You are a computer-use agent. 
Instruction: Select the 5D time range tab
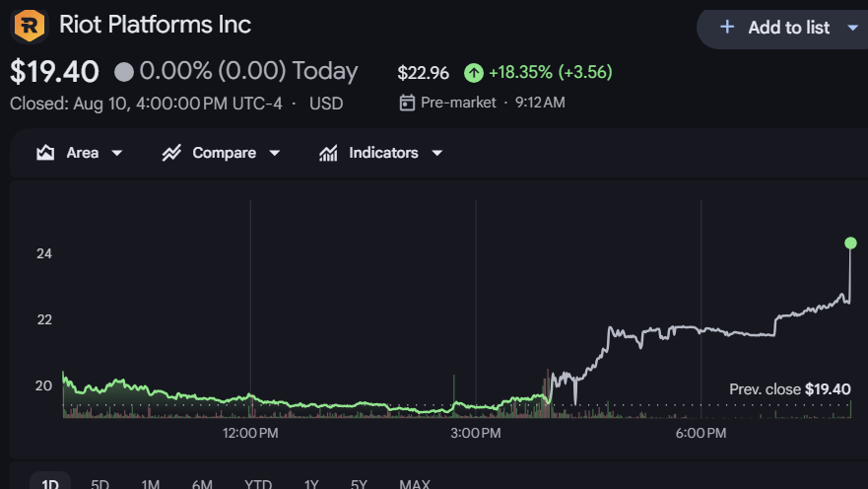[100, 483]
